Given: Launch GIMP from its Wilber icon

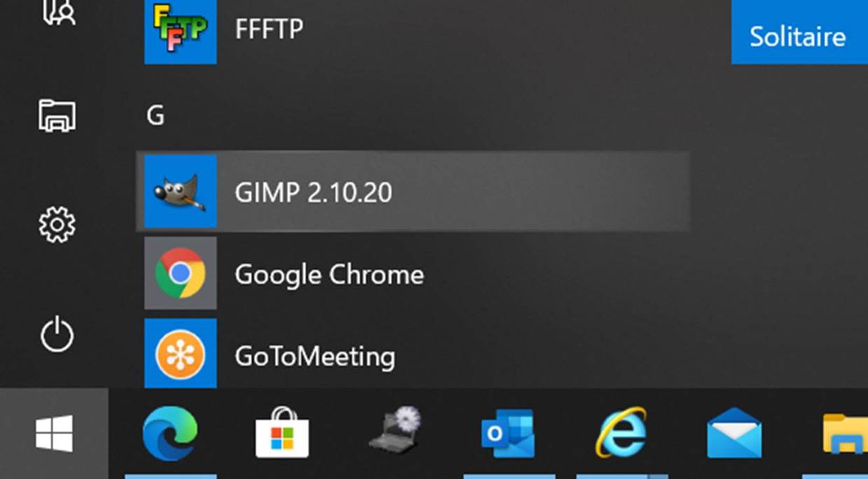Looking at the screenshot, I should coord(180,191).
